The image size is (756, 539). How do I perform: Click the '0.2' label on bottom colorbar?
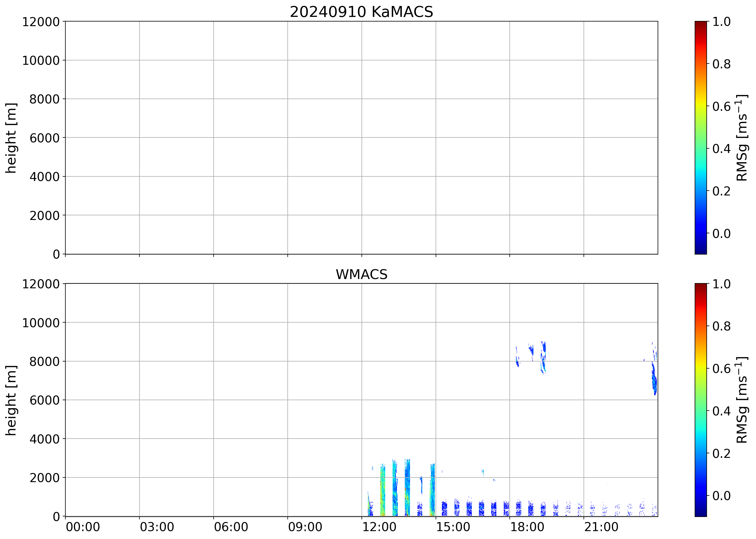pyautogui.click(x=721, y=453)
